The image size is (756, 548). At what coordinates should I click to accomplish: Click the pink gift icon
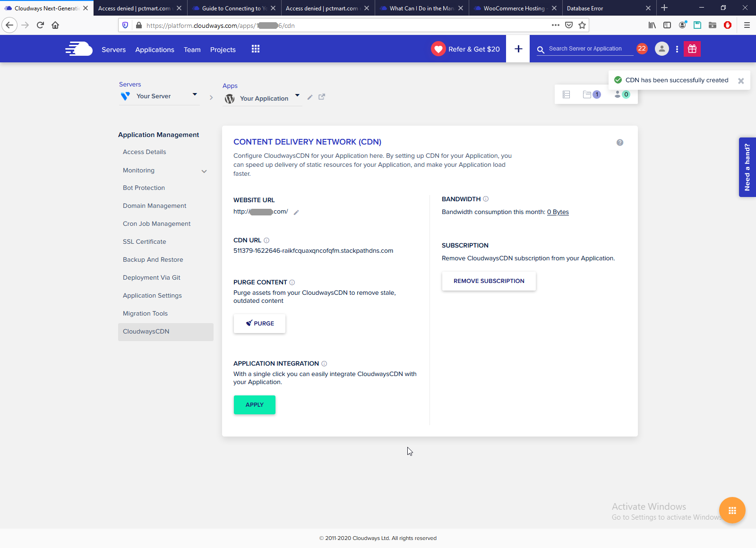coord(692,49)
